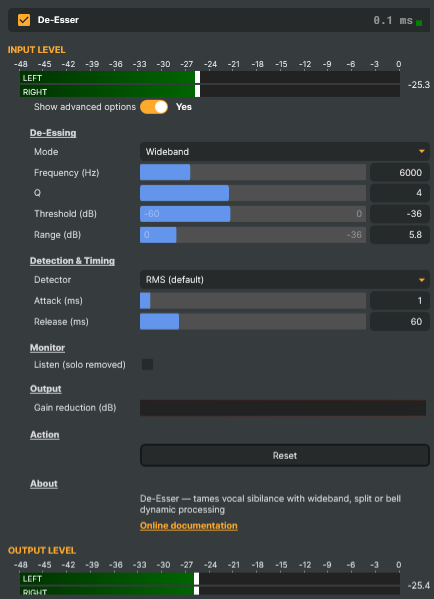434x599 pixels.
Task: Click the Reset button
Action: click(x=285, y=455)
